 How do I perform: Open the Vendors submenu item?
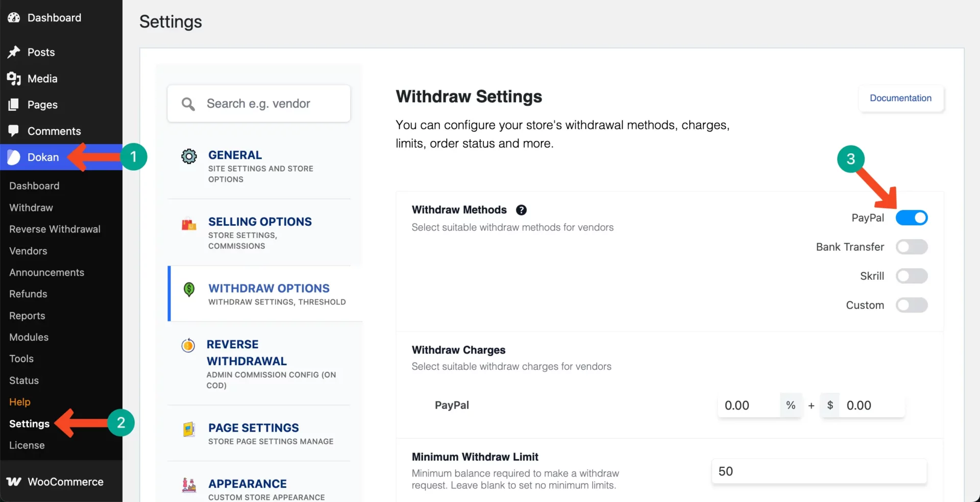click(x=28, y=251)
